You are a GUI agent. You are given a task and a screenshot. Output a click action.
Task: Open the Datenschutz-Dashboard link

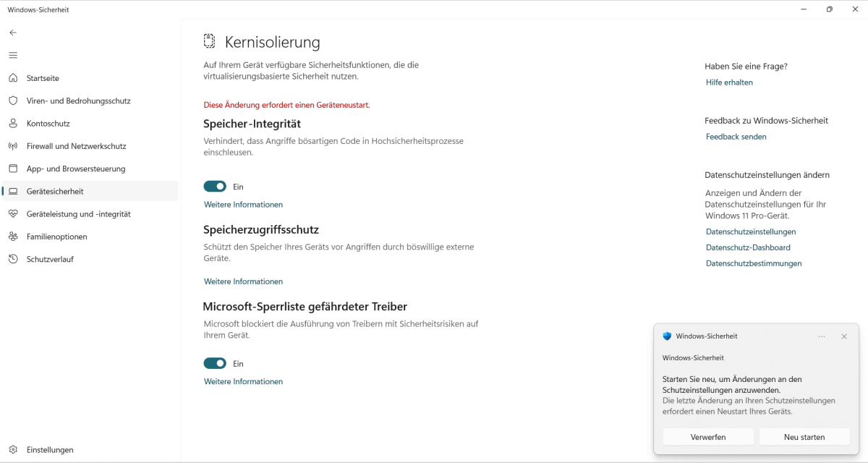[x=748, y=247]
